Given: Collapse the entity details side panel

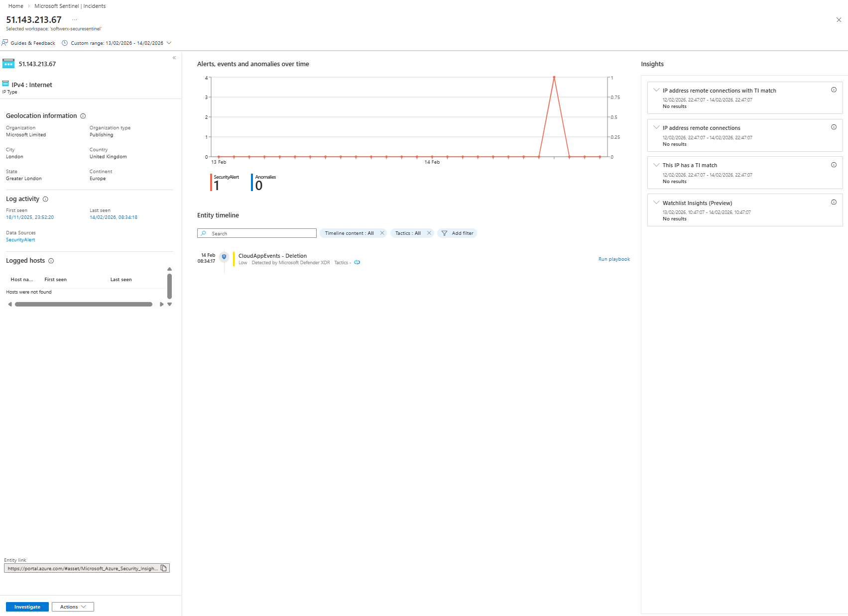Looking at the screenshot, I should 174,58.
